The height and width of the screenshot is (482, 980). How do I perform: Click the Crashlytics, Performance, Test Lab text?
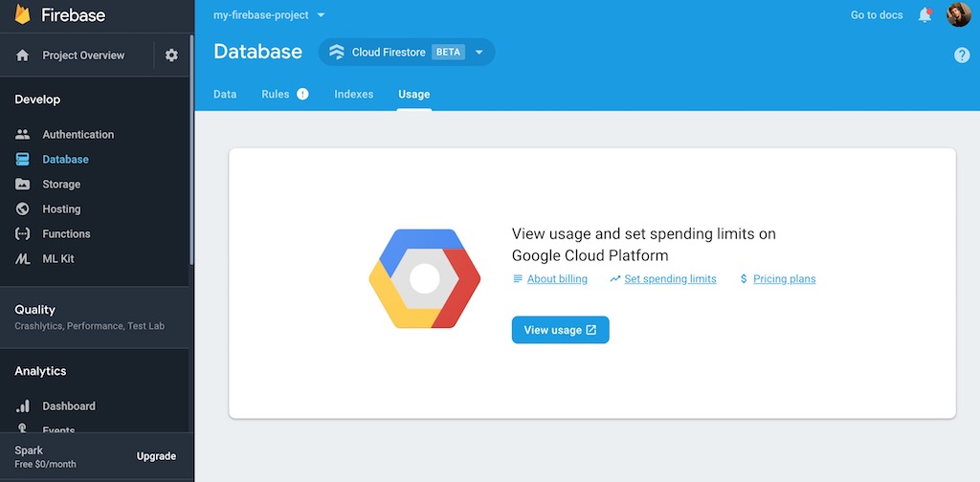89,326
